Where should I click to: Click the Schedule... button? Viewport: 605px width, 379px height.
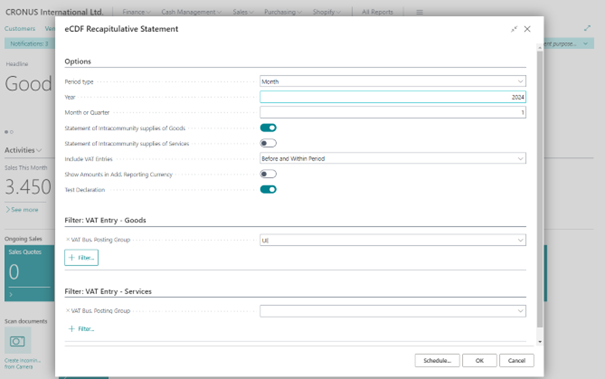point(437,360)
